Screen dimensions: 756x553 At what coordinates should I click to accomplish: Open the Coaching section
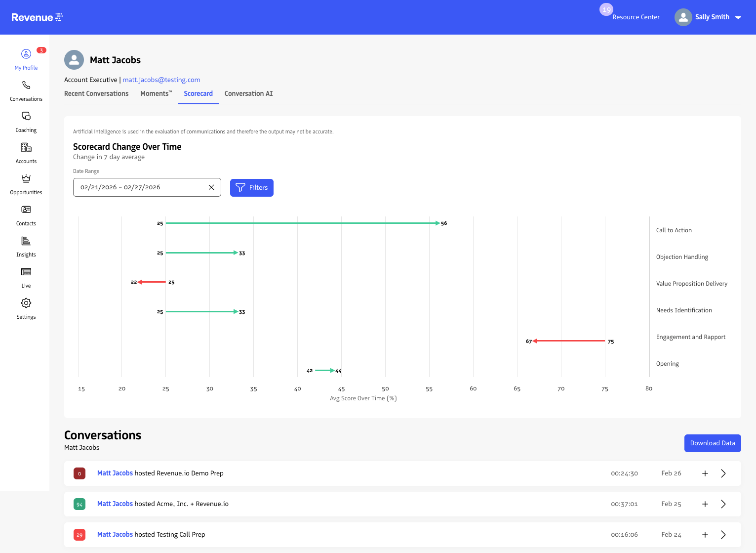[26, 122]
